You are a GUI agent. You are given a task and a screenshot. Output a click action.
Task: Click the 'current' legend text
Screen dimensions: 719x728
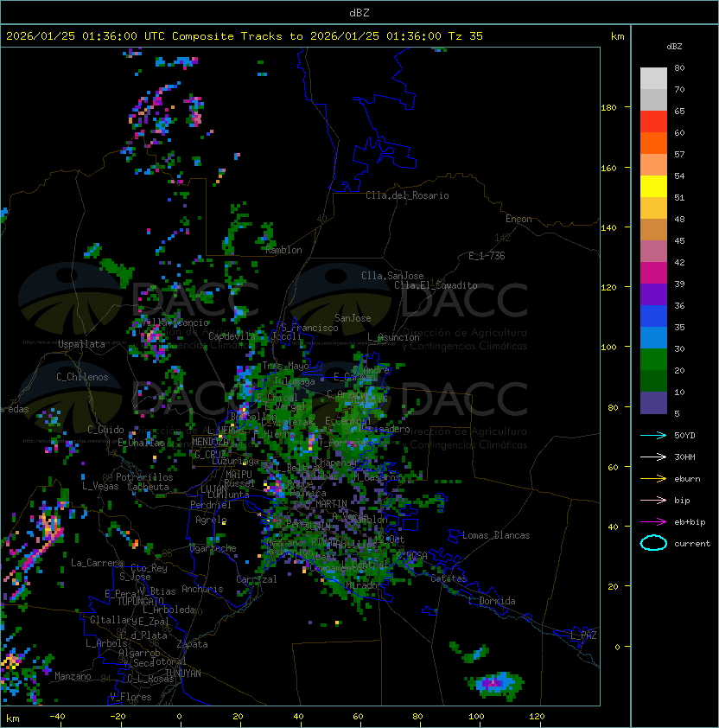click(x=692, y=544)
